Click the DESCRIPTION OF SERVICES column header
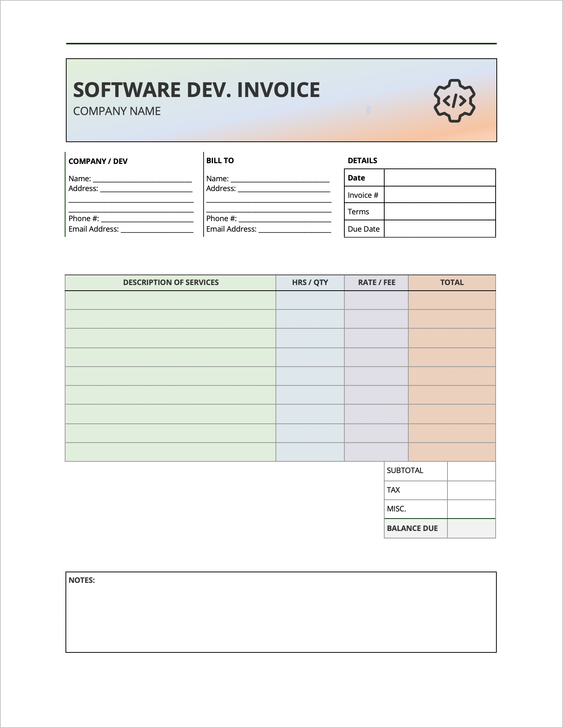Image resolution: width=563 pixels, height=728 pixels. pyautogui.click(x=170, y=283)
